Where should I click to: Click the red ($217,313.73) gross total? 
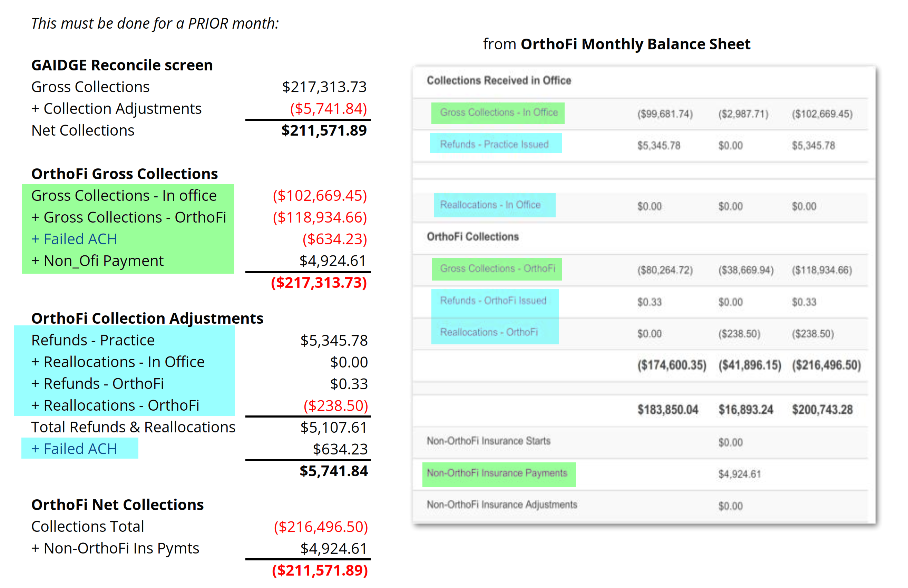click(319, 283)
